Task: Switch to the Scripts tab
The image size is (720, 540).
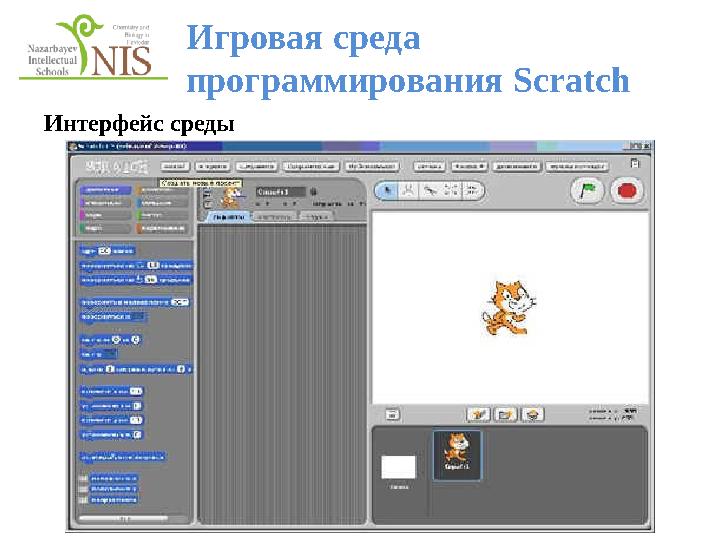Action: [x=229, y=217]
